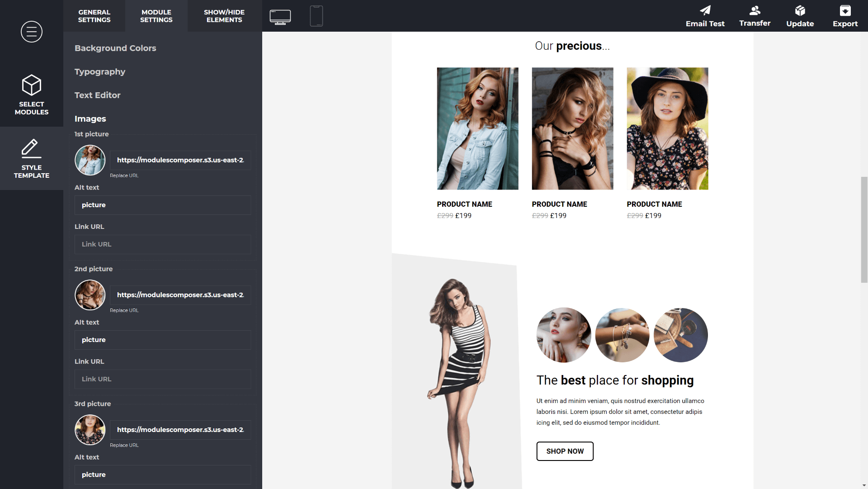Image resolution: width=868 pixels, height=489 pixels.
Task: Open the Email Test tool
Action: [x=705, y=16]
